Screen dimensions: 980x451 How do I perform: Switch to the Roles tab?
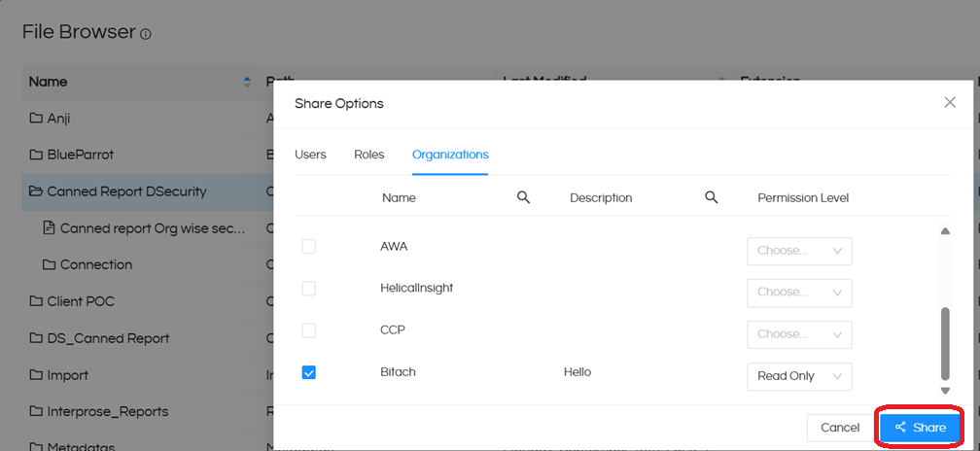pos(369,155)
